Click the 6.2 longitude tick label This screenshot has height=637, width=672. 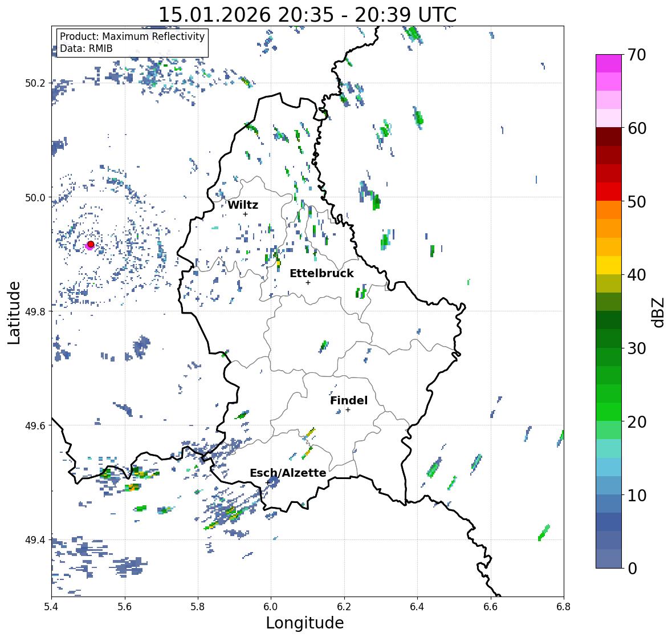pos(344,607)
